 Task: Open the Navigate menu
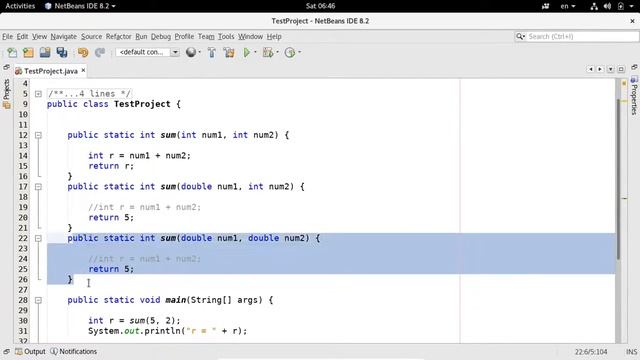(x=64, y=36)
